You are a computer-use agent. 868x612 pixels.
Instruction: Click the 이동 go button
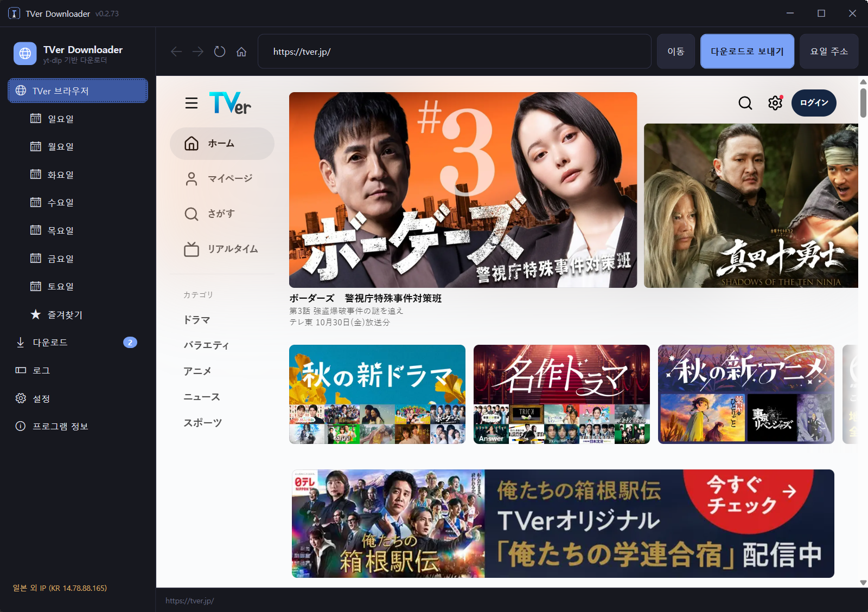click(676, 51)
